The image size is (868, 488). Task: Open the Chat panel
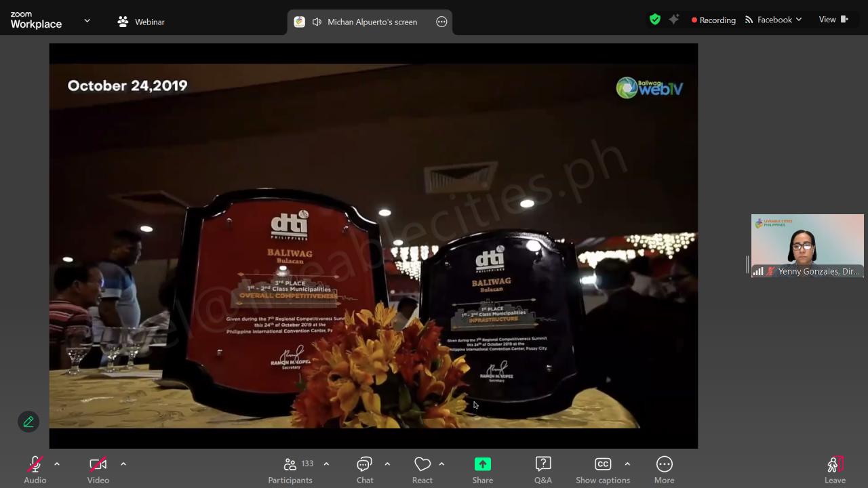click(x=365, y=470)
